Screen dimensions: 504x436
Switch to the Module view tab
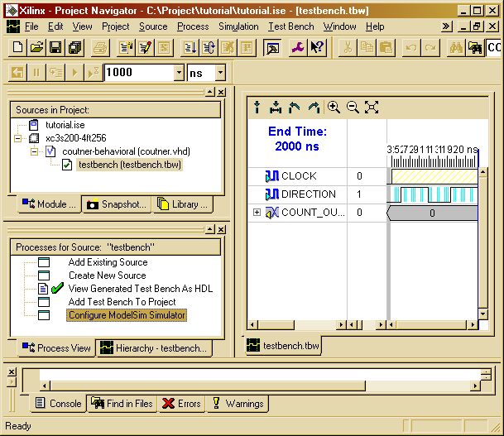[x=49, y=204]
